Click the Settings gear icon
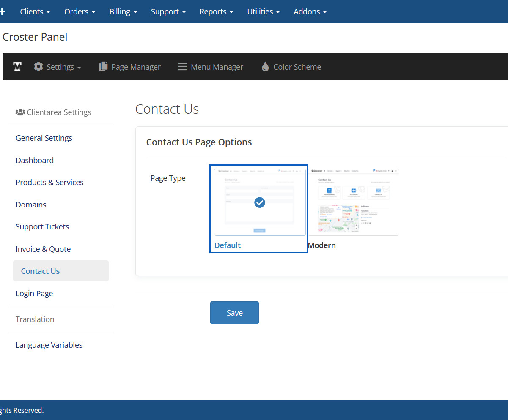The image size is (508, 420). click(x=38, y=67)
